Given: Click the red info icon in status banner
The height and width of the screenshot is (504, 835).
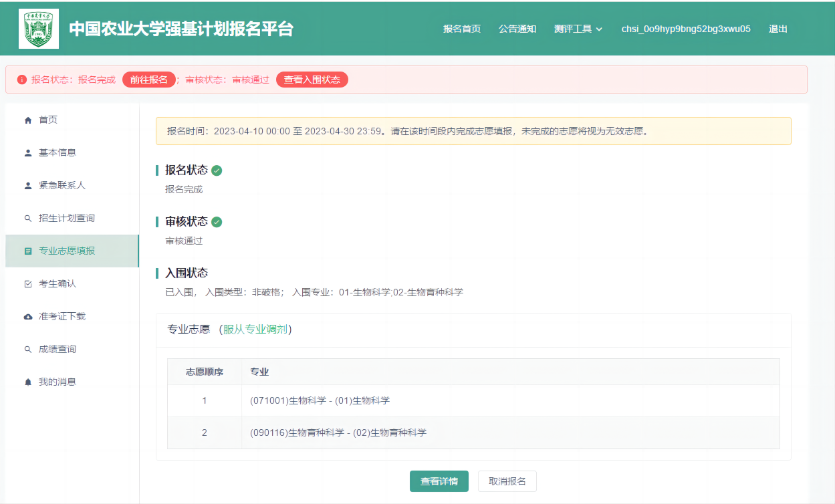Looking at the screenshot, I should (x=22, y=80).
